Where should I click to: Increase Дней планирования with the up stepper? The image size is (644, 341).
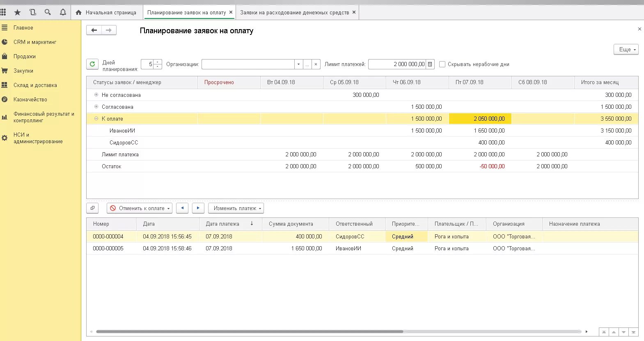pos(158,62)
